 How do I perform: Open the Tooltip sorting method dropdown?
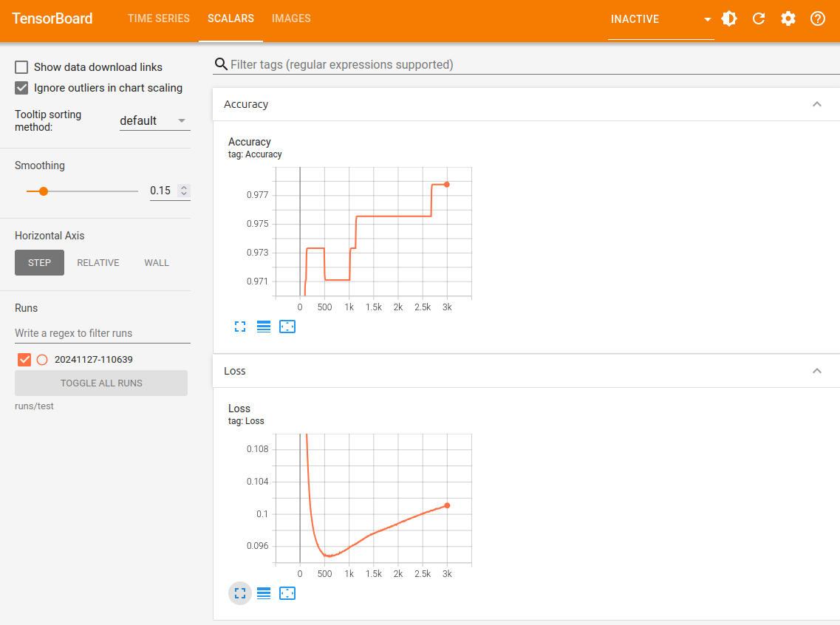click(154, 121)
